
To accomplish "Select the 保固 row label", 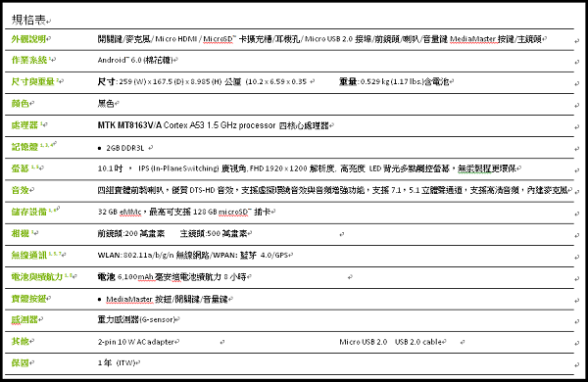I will click(21, 362).
